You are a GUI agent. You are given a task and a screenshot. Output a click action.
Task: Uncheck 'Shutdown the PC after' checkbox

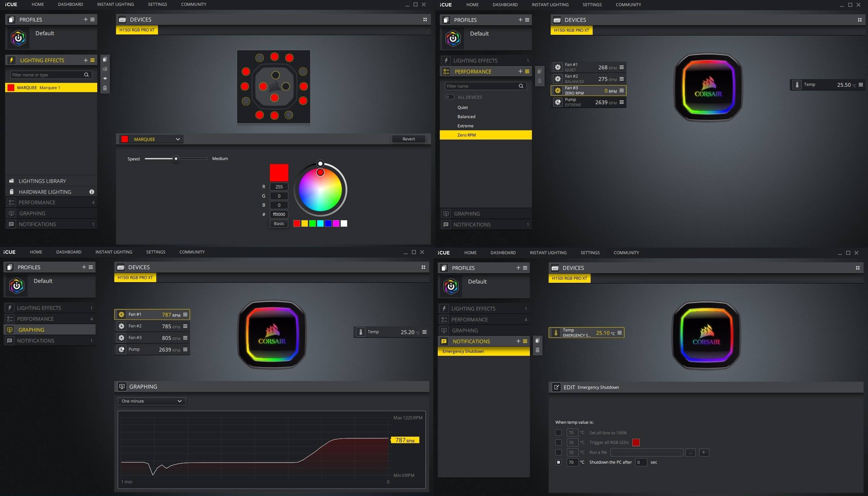pyautogui.click(x=558, y=462)
